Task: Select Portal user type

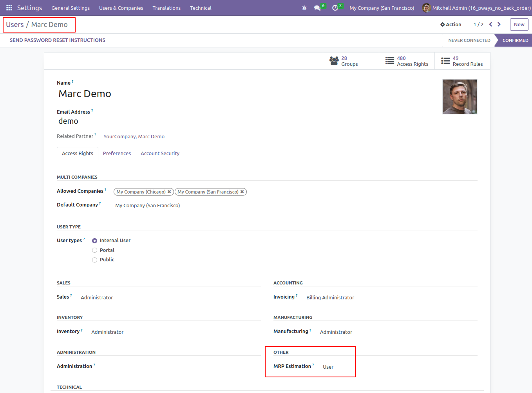Action: [x=94, y=250]
